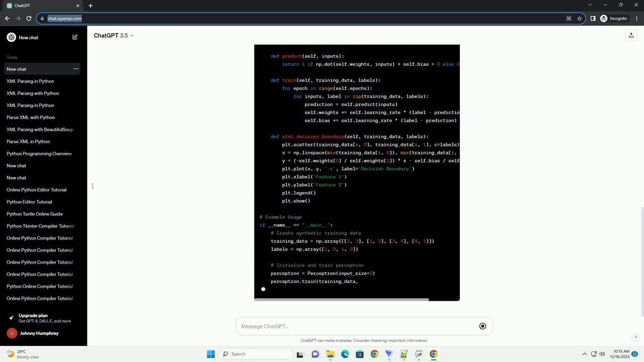Open the ChatGPT 3.5 model dropdown
The image size is (644, 362).
pyautogui.click(x=114, y=36)
